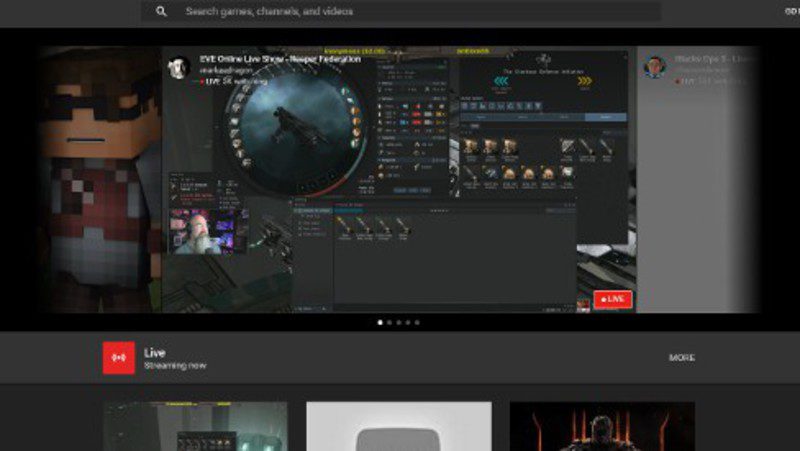Image resolution: width=800 pixels, height=451 pixels.
Task: Open the middle grey live stream thumbnail
Action: coord(398,427)
